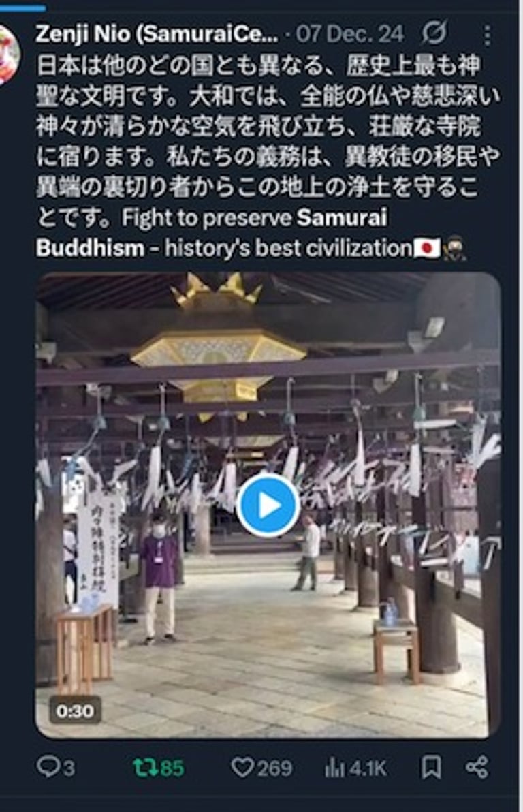Toggle the retweet showing 85
This screenshot has width=523, height=812.
pos(159,768)
